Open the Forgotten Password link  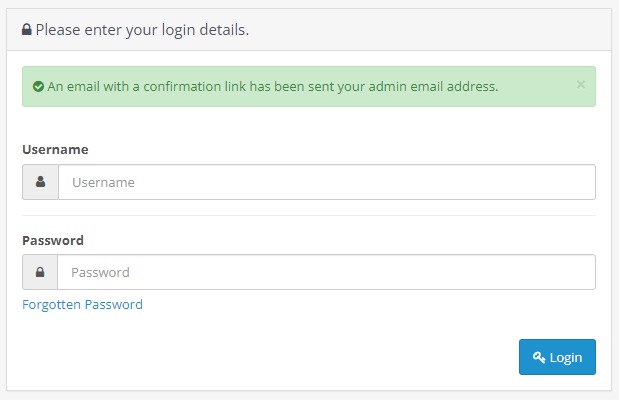83,304
